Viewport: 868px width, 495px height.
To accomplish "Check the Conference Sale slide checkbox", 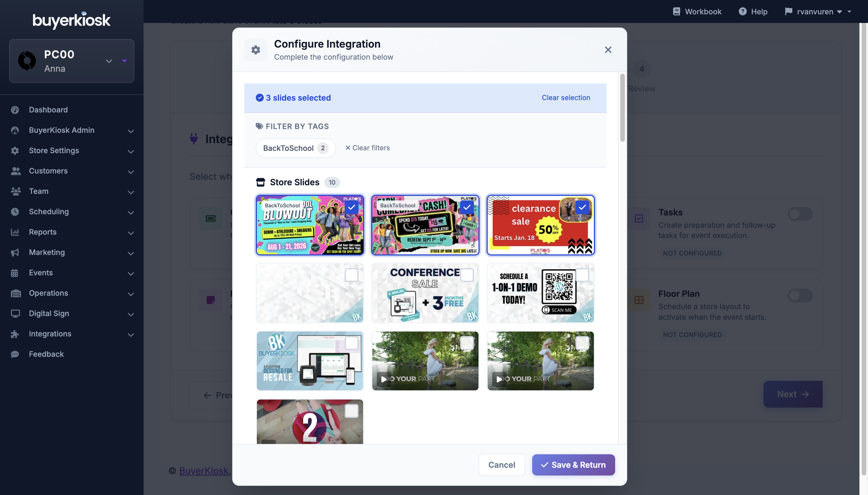I will [x=467, y=275].
